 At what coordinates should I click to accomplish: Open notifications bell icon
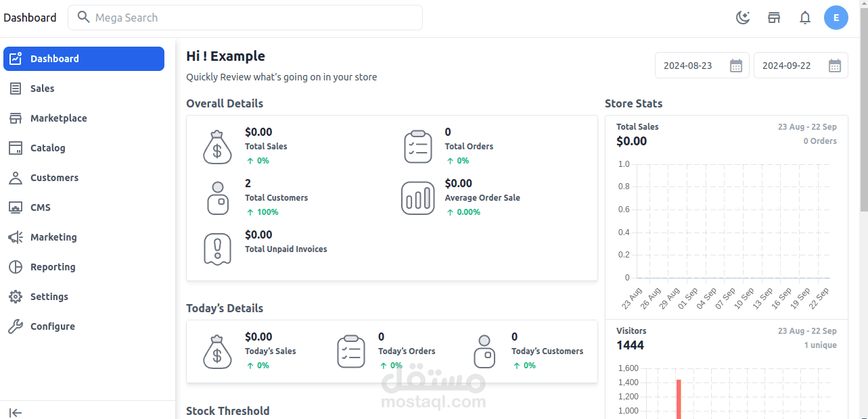tap(805, 18)
